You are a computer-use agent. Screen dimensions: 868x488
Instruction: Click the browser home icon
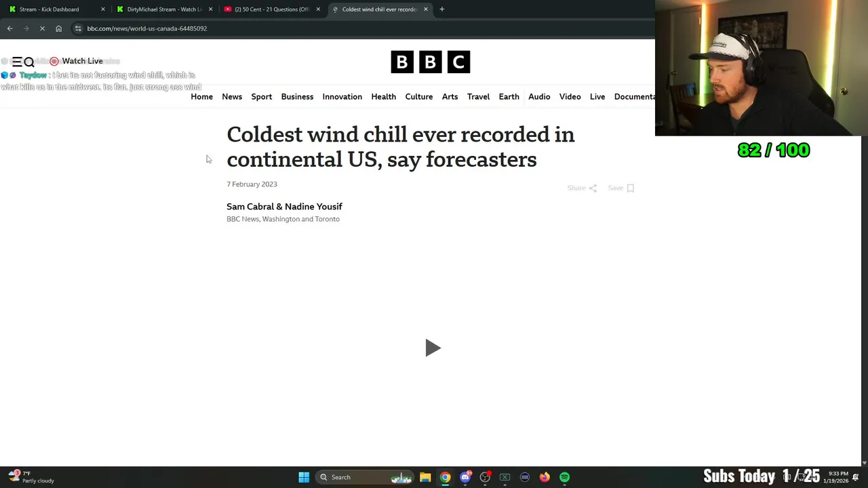click(x=58, y=28)
